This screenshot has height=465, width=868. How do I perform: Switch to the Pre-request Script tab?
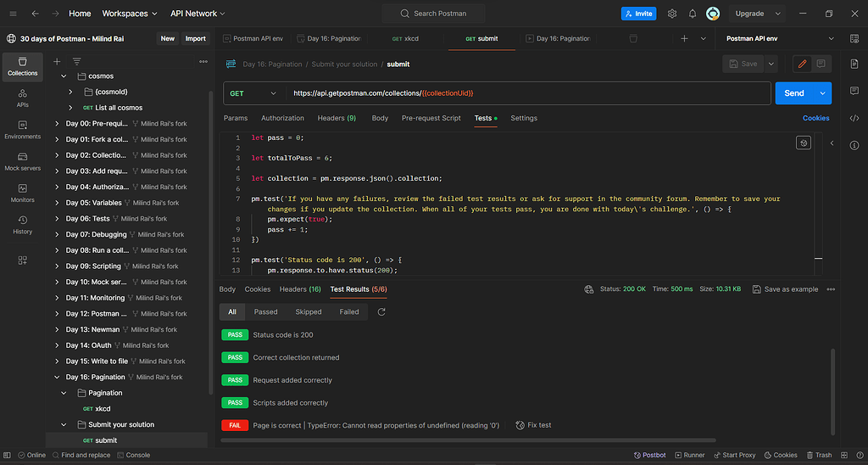[x=431, y=118]
